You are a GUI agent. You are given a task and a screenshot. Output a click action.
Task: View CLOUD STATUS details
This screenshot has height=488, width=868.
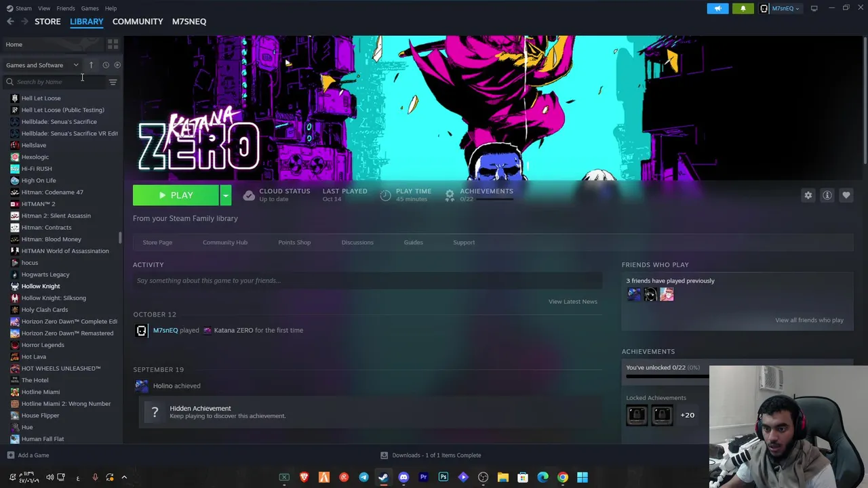coord(277,195)
